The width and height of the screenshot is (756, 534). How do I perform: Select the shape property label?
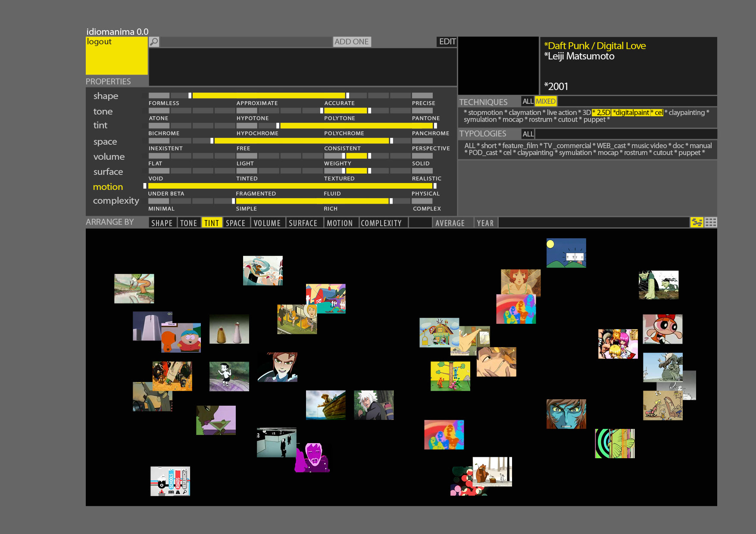[106, 96]
